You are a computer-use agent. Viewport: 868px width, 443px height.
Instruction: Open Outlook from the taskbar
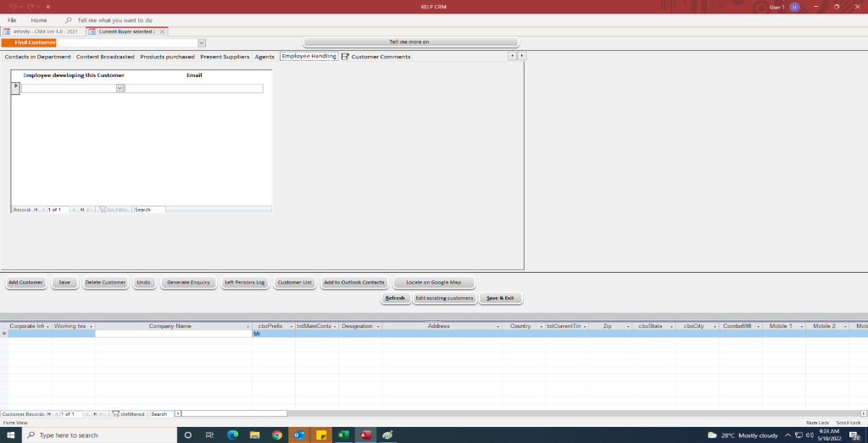click(299, 435)
